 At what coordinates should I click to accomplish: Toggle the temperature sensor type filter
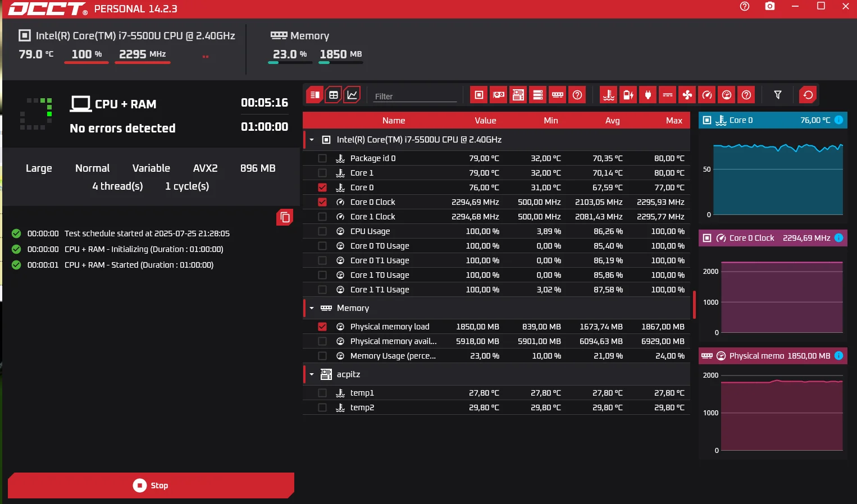click(609, 95)
